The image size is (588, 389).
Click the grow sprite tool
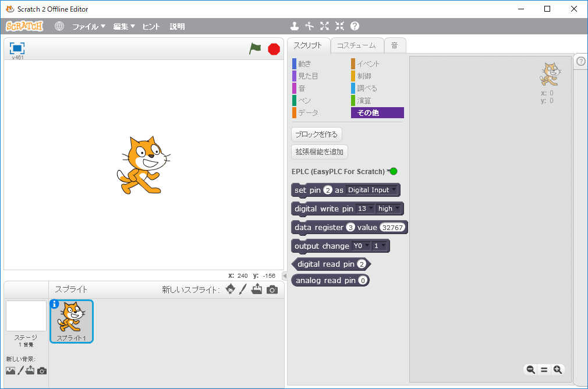coord(324,26)
